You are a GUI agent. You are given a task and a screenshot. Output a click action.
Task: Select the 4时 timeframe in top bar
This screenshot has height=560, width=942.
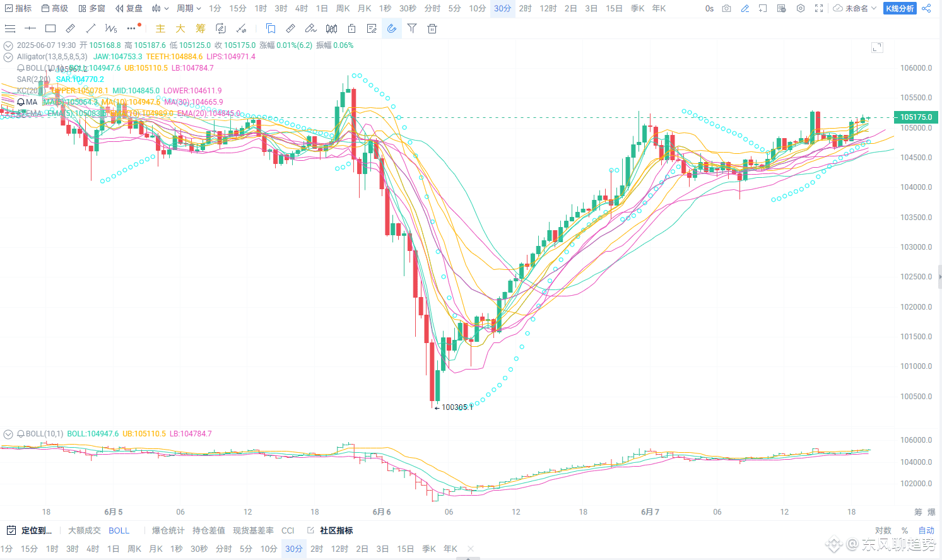tap(302, 8)
